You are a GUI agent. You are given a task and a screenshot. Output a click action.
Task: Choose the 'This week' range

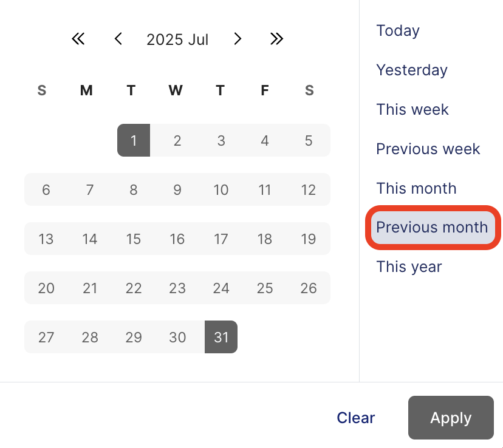pyautogui.click(x=412, y=109)
